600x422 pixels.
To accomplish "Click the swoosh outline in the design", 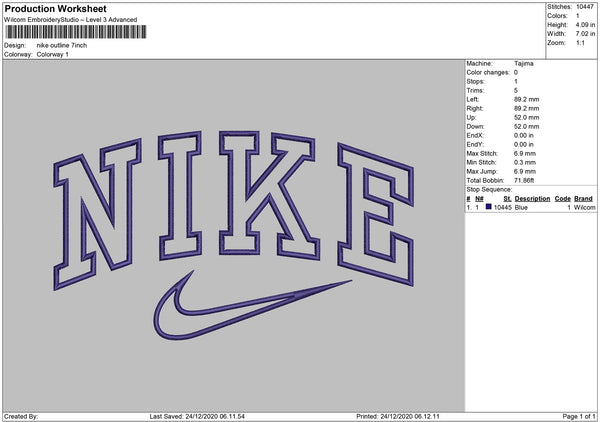I will point(253,305).
